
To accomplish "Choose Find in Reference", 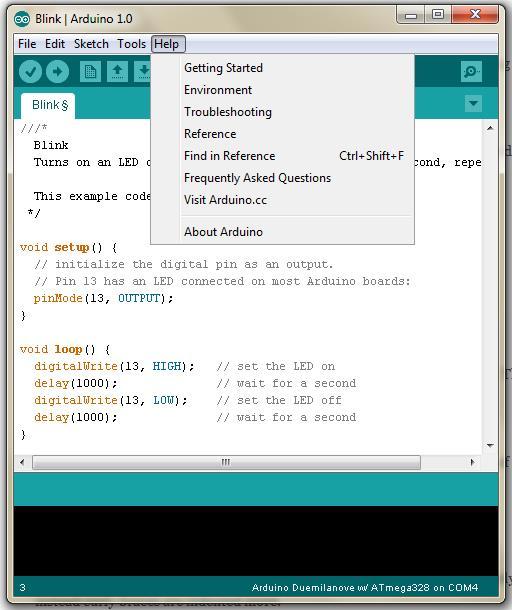I will 282,156.
